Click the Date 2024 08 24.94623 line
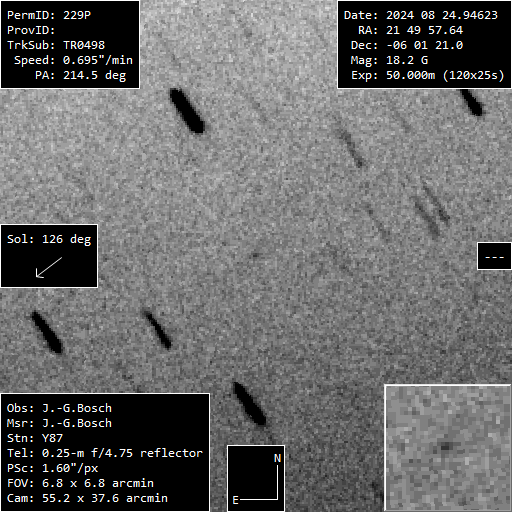512x512 pixels. click(x=421, y=15)
